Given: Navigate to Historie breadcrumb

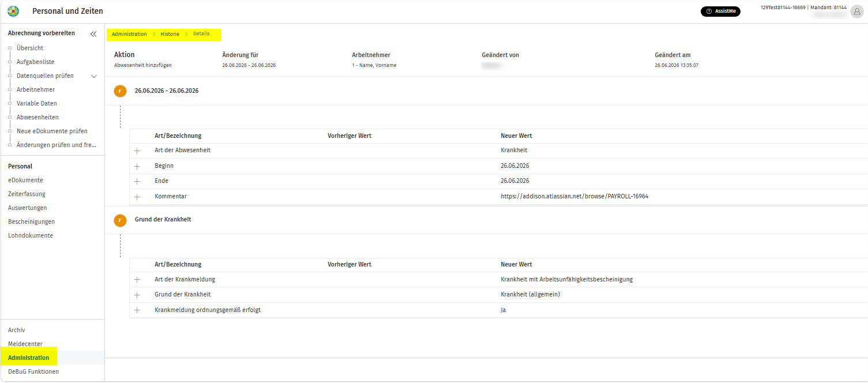Looking at the screenshot, I should [x=170, y=34].
